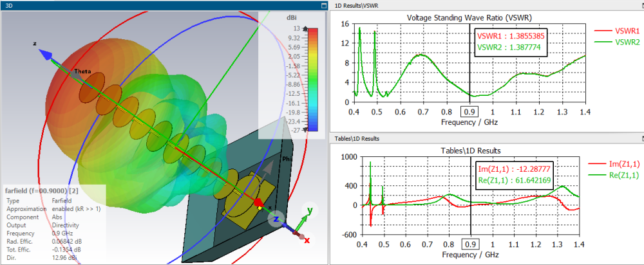
Task: Maximize the 3D view window
Action: tap(324, 6)
